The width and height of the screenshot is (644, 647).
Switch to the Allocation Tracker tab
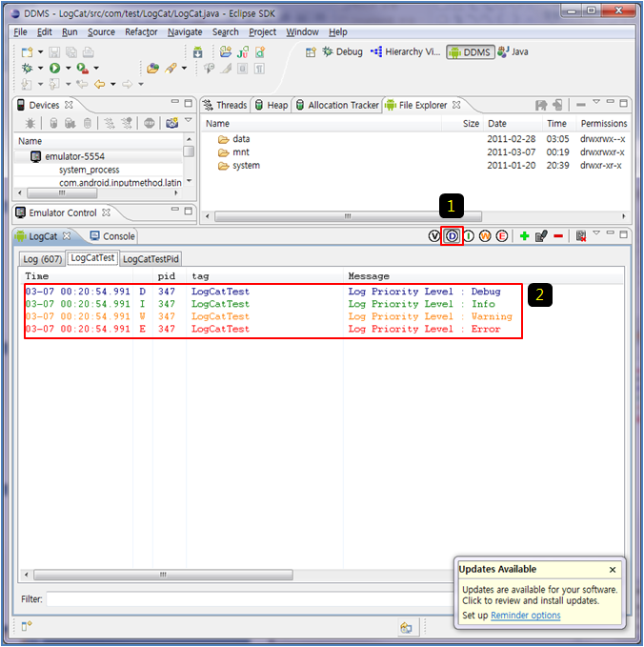(x=337, y=105)
